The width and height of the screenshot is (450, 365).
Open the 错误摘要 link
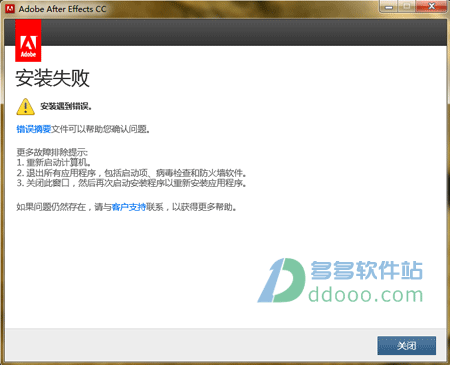coord(34,129)
